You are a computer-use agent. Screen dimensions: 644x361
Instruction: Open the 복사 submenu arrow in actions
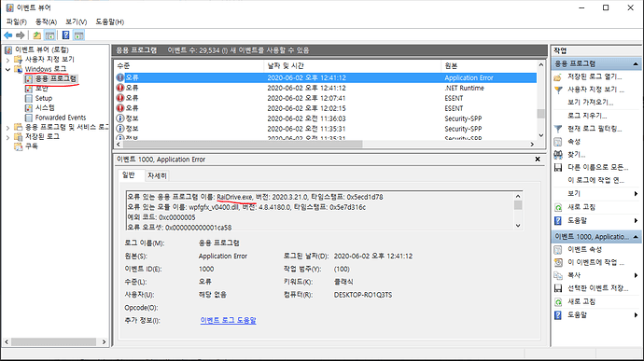(636, 275)
